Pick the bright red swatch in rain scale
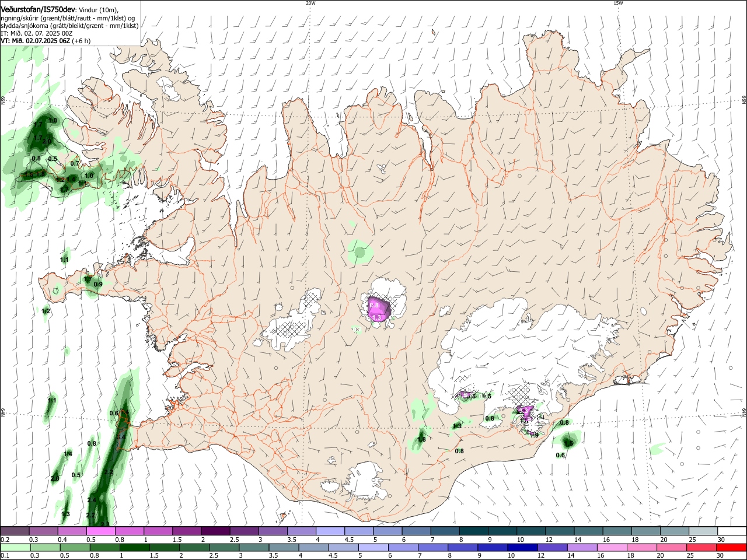This screenshot has height=560, width=747. [x=731, y=547]
